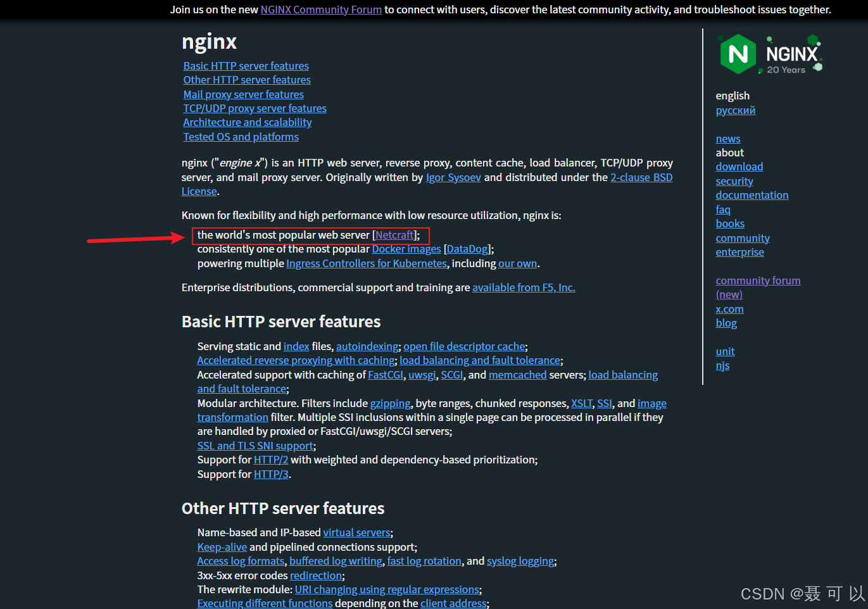Open the download sidebar item

tap(739, 166)
